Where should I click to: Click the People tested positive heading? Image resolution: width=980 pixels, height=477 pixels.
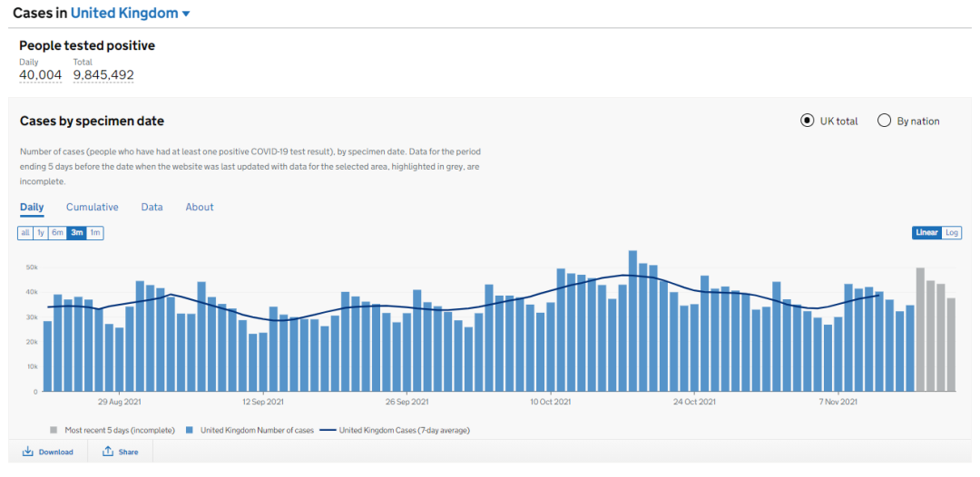87,45
